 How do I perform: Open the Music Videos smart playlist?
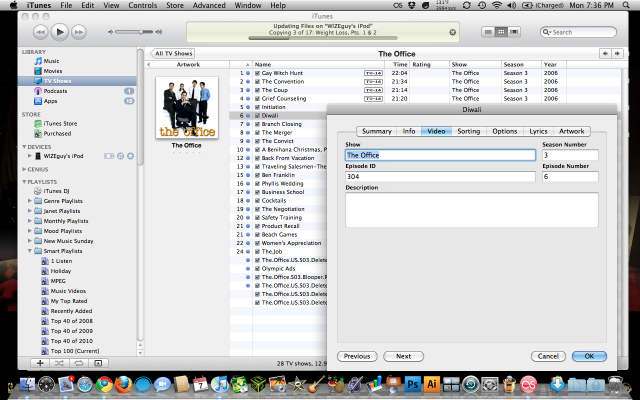(x=68, y=291)
